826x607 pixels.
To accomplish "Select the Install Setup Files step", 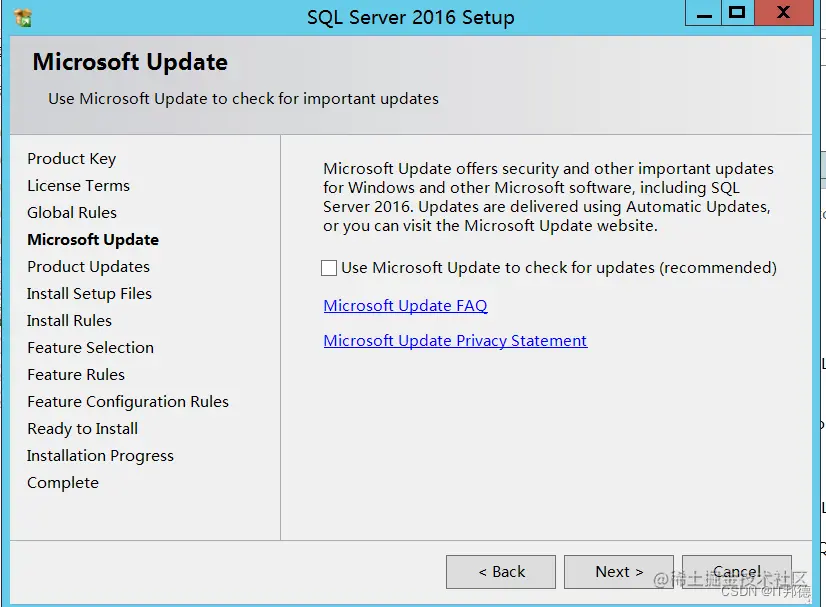I will point(90,293).
